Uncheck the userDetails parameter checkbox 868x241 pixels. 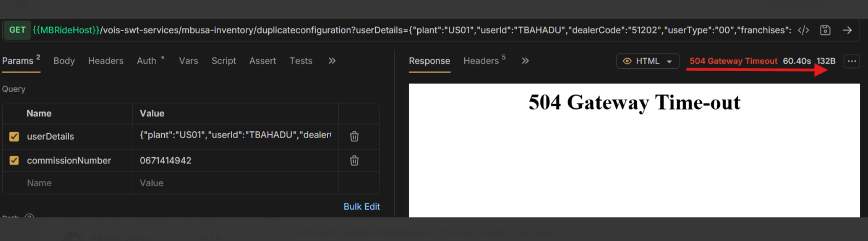point(14,136)
